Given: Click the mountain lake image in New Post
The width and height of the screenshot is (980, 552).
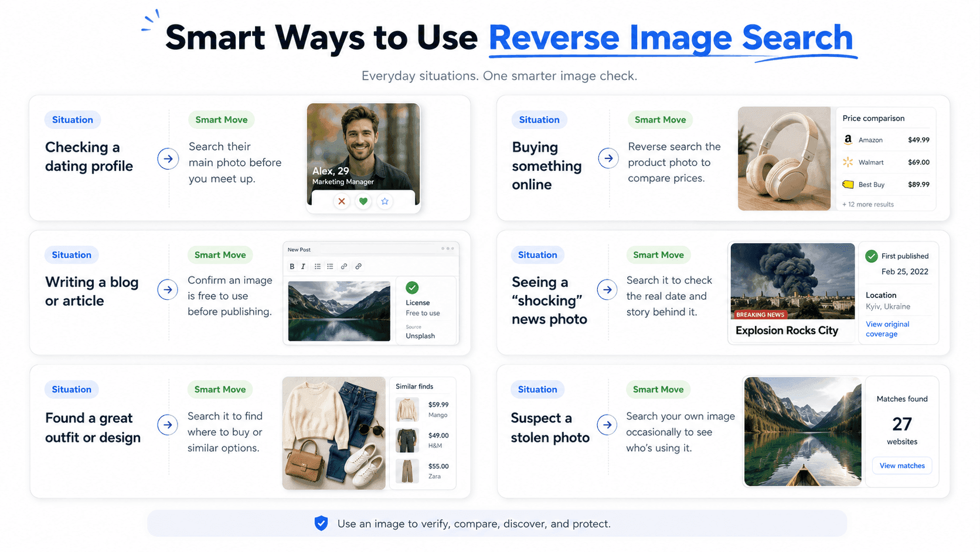Looking at the screenshot, I should pos(339,311).
